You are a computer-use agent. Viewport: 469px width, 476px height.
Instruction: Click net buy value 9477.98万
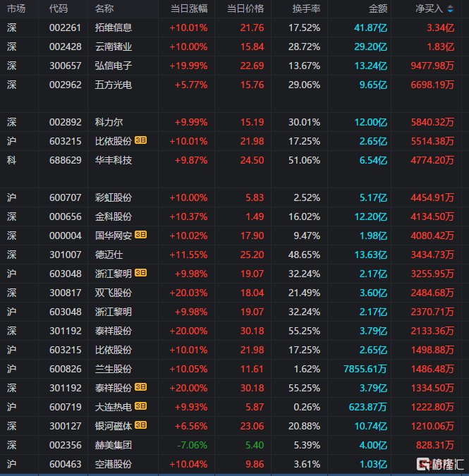(432, 66)
